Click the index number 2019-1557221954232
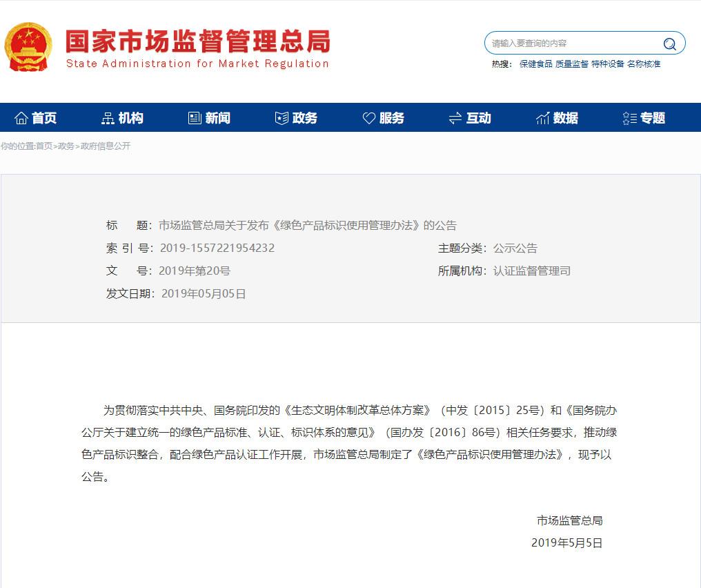 click(217, 248)
